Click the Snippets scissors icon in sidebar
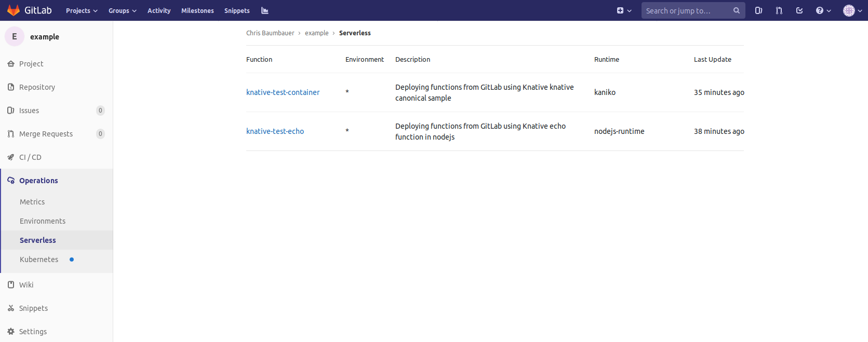Image resolution: width=868 pixels, height=342 pixels. [11, 308]
